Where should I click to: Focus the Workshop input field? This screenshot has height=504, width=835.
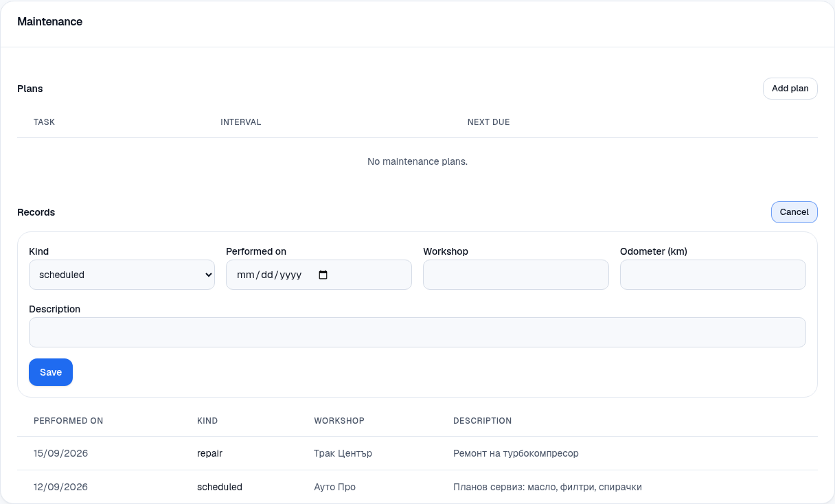click(516, 275)
